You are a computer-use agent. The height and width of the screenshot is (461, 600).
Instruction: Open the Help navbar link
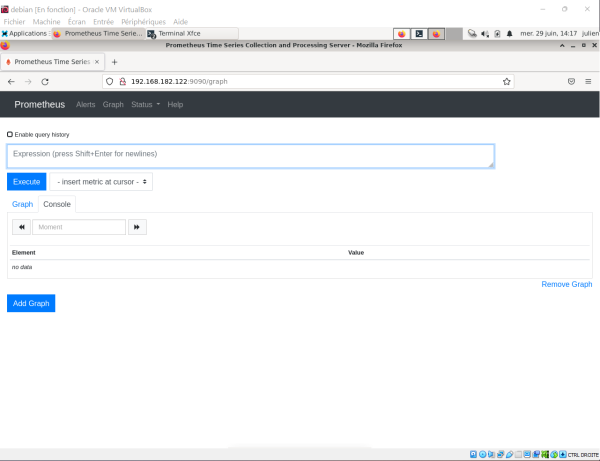click(x=175, y=104)
